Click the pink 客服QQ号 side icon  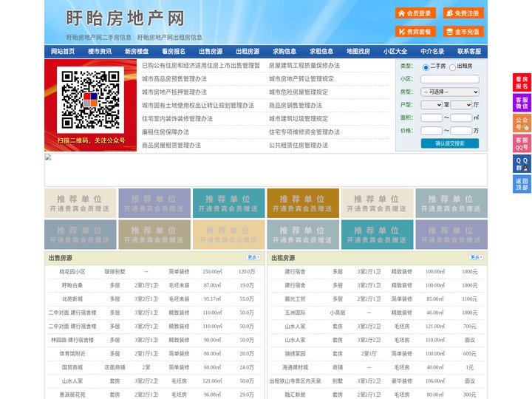click(x=522, y=143)
